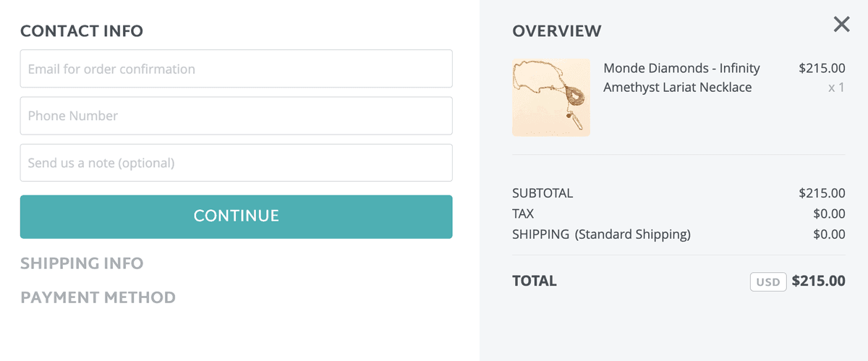Click the Standard Shipping label
Screen dimensions: 868x361
632,234
